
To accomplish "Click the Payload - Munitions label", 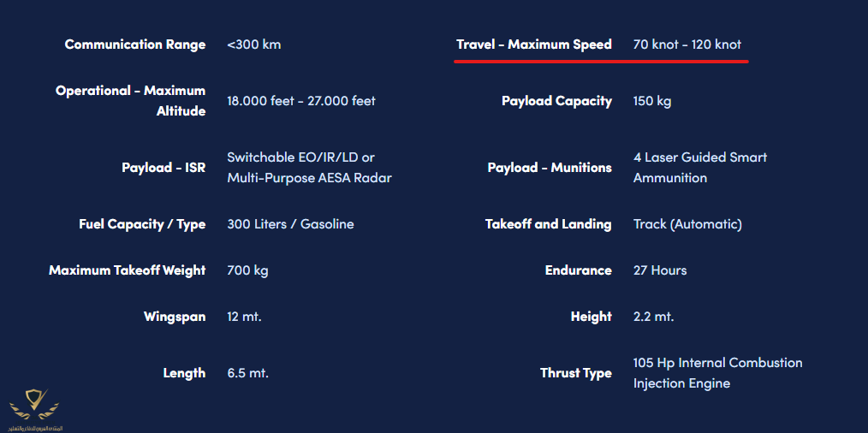I will pos(550,168).
